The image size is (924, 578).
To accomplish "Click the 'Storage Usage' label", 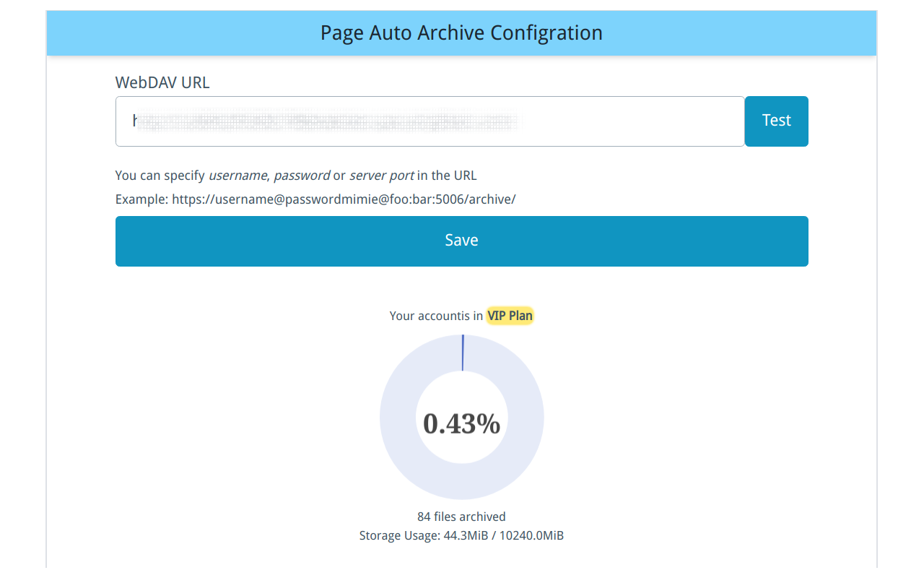I will point(399,536).
